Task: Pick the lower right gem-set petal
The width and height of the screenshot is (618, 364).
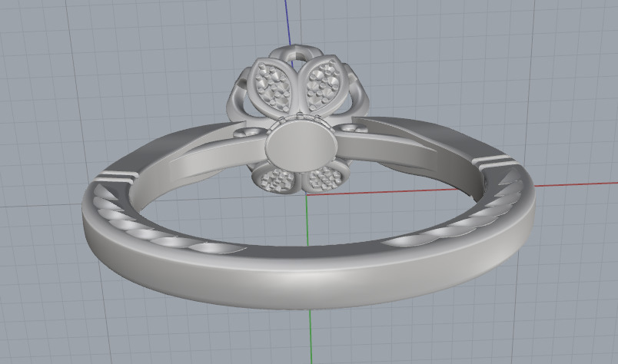Action: click(326, 177)
